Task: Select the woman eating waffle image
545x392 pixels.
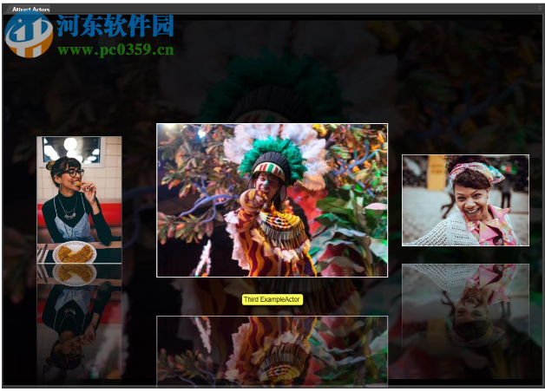Action: [x=79, y=200]
